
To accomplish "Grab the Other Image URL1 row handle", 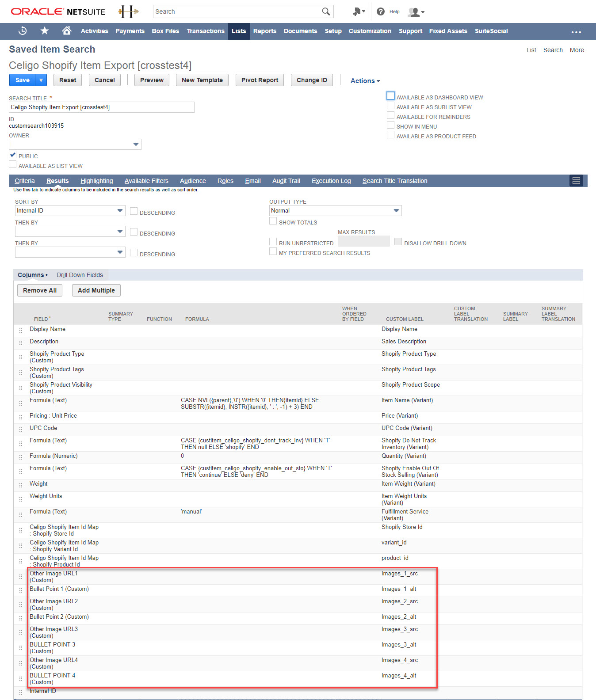I will pos(21,577).
